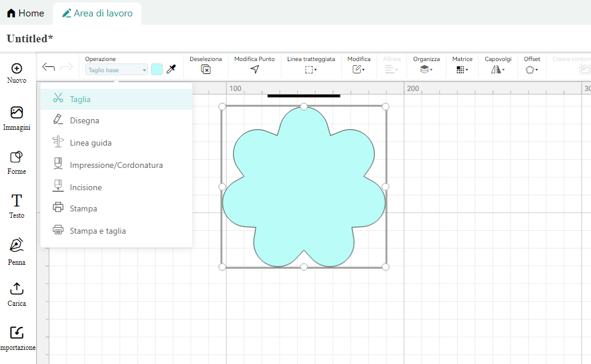Open the Linea tratteggiata dropdown

311,69
